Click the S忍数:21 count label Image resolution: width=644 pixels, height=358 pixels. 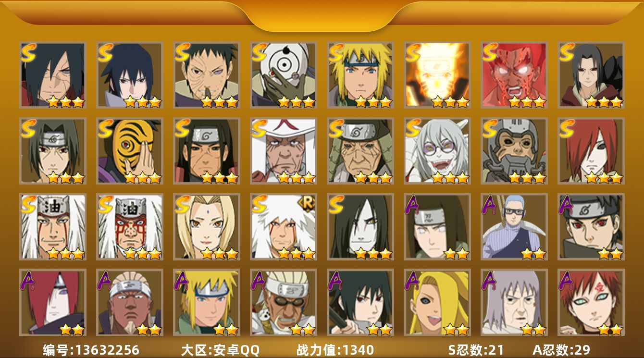click(x=476, y=350)
